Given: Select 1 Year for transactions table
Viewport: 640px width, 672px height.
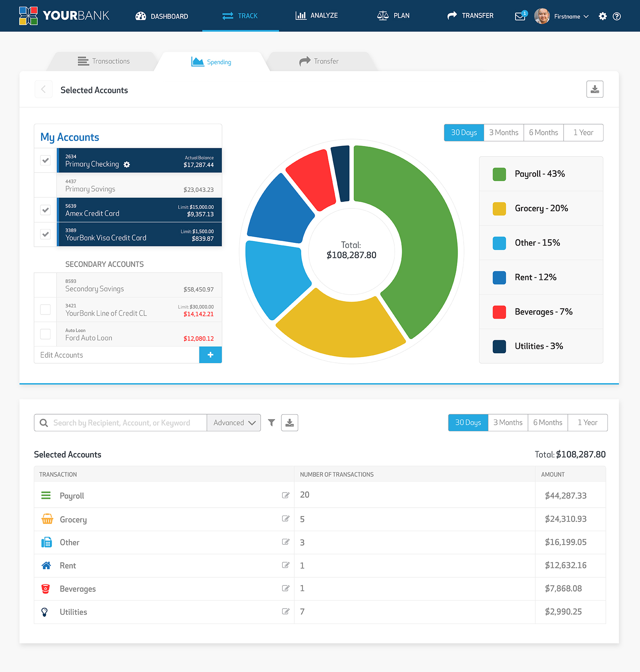Looking at the screenshot, I should (x=587, y=423).
